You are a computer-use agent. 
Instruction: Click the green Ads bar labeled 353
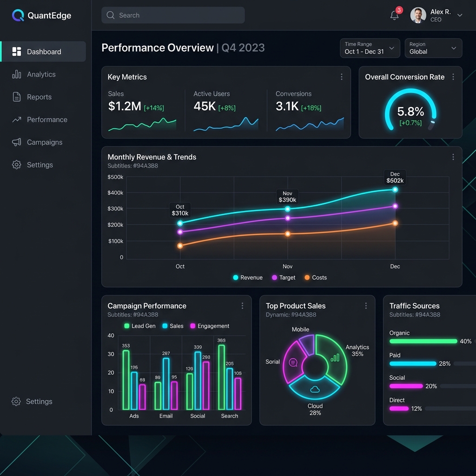coord(126,380)
